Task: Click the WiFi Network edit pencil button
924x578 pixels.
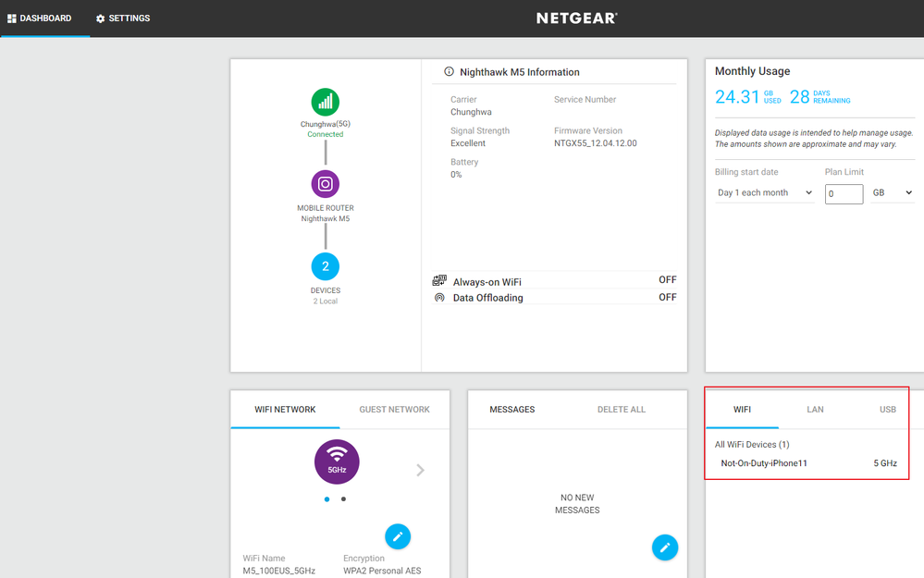Action: (398, 536)
